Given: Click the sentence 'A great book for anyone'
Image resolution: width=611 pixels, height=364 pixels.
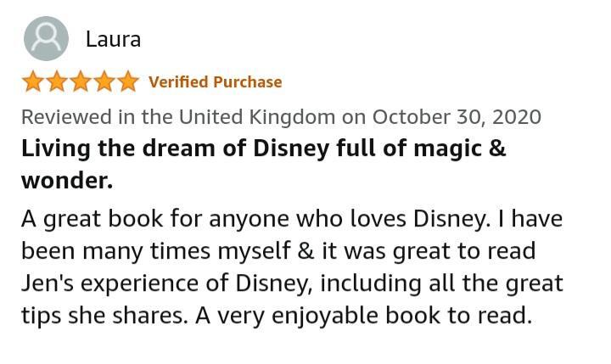Looking at the screenshot, I should pos(155,219).
